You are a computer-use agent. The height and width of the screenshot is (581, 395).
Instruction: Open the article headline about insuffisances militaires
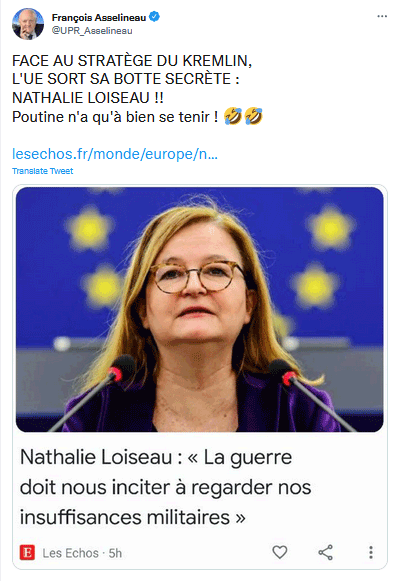click(x=165, y=487)
